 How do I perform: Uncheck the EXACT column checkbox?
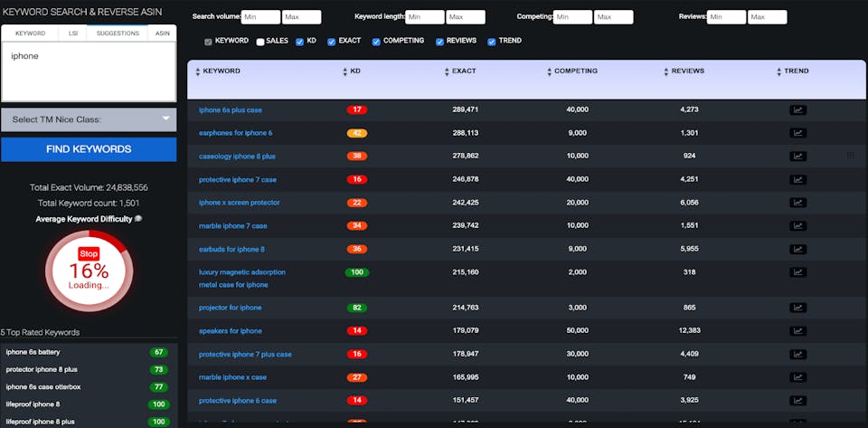332,42
